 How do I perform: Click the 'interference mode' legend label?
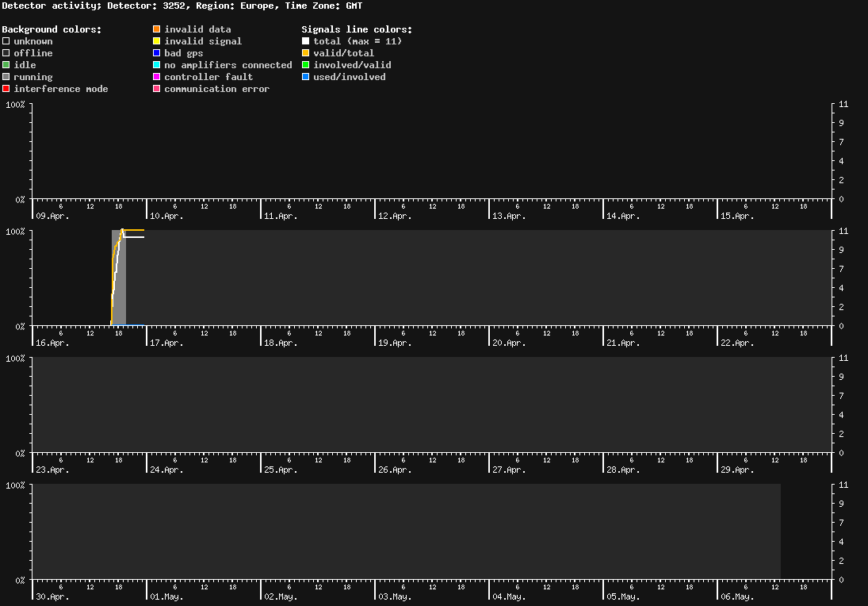61,89
